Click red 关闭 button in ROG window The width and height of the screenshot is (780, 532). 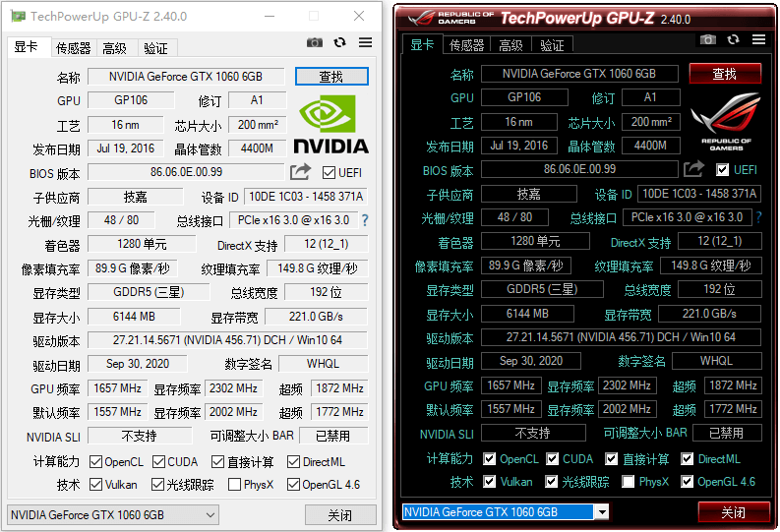tap(734, 512)
